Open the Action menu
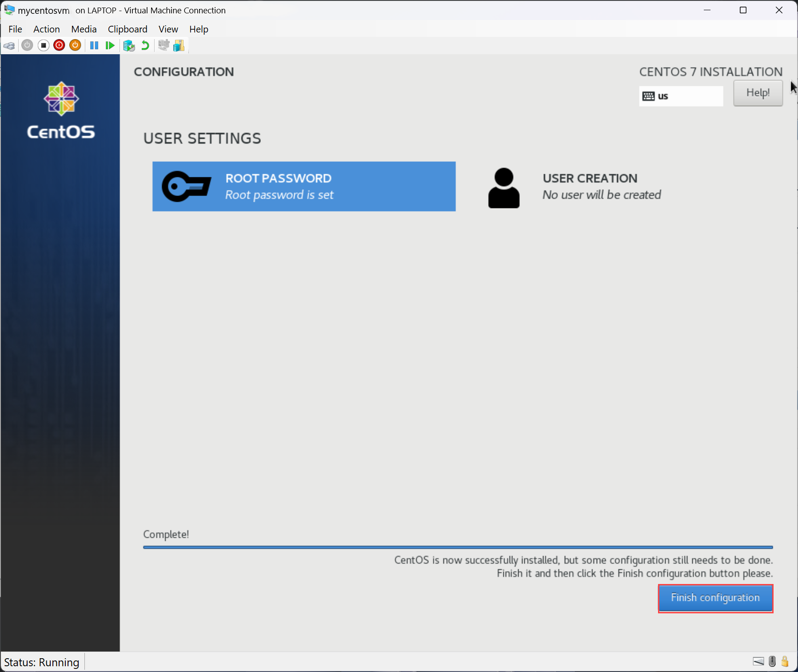The width and height of the screenshot is (798, 672). [x=46, y=29]
